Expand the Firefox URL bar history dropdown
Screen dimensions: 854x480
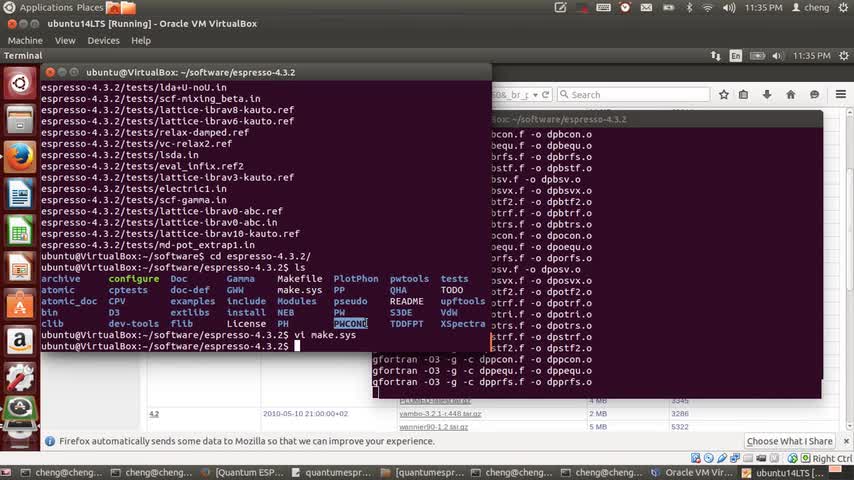[x=535, y=95]
